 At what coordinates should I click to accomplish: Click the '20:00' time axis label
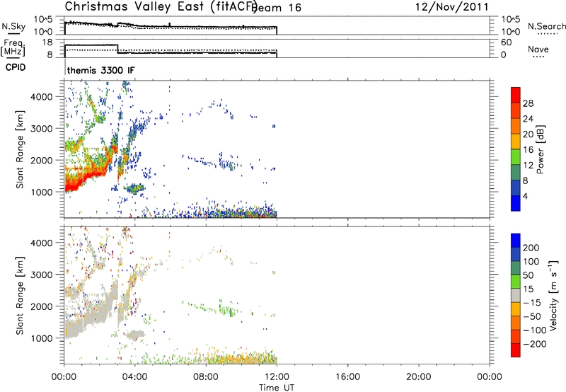pyautogui.click(x=419, y=377)
